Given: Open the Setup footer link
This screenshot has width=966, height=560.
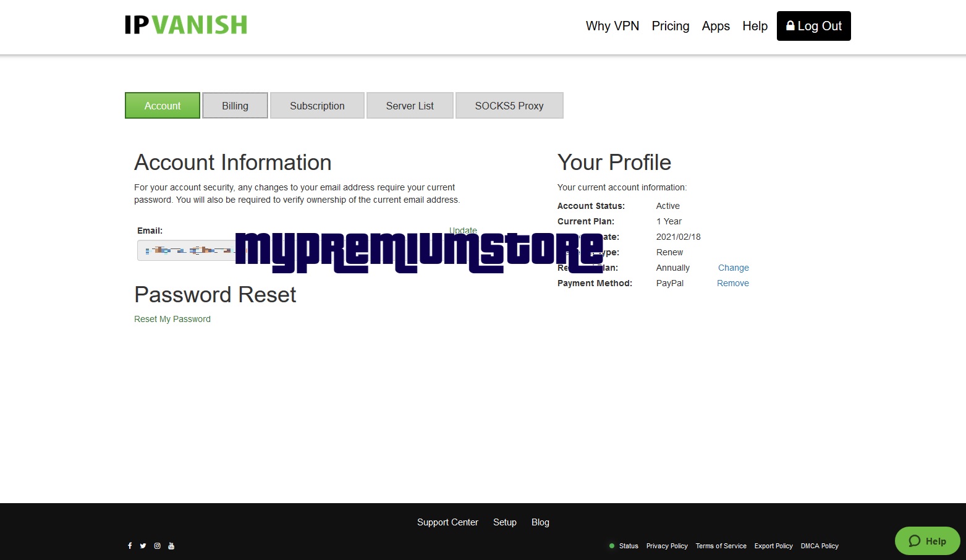Looking at the screenshot, I should click(x=505, y=522).
